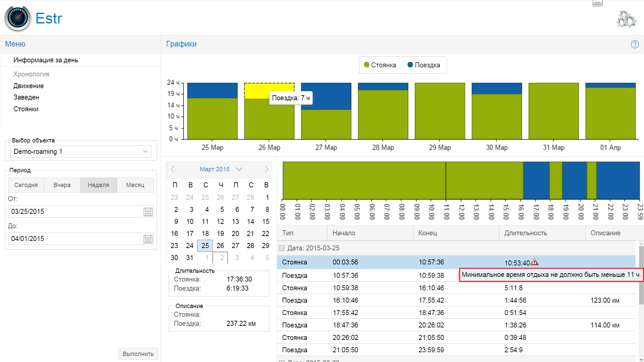Go to the next calendar month
This screenshot has width=644, height=362.
267,169
